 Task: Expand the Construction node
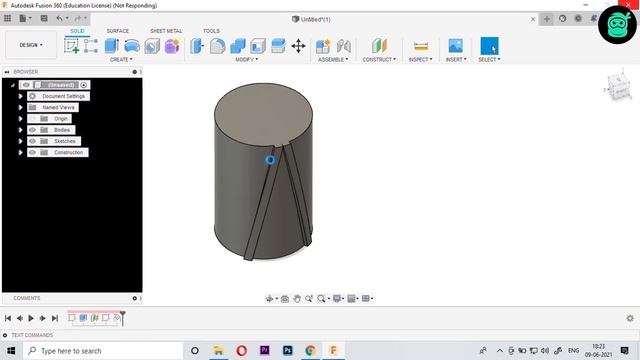(x=20, y=152)
